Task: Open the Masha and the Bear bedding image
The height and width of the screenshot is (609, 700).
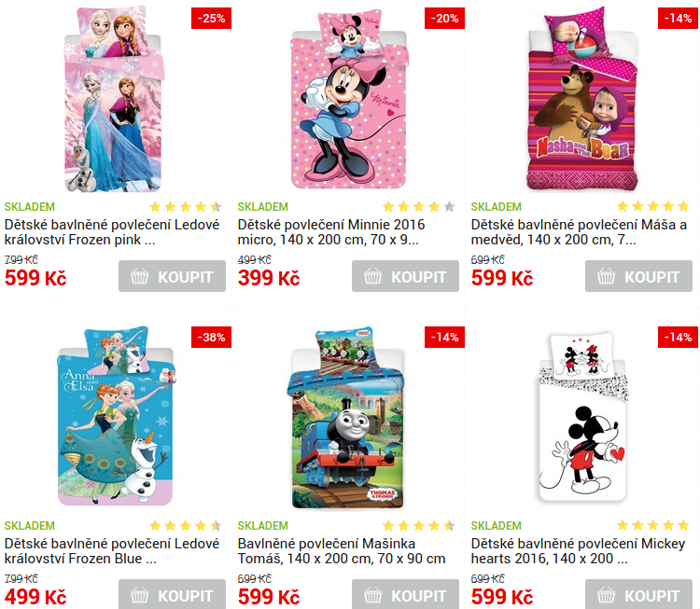Action: (582, 101)
